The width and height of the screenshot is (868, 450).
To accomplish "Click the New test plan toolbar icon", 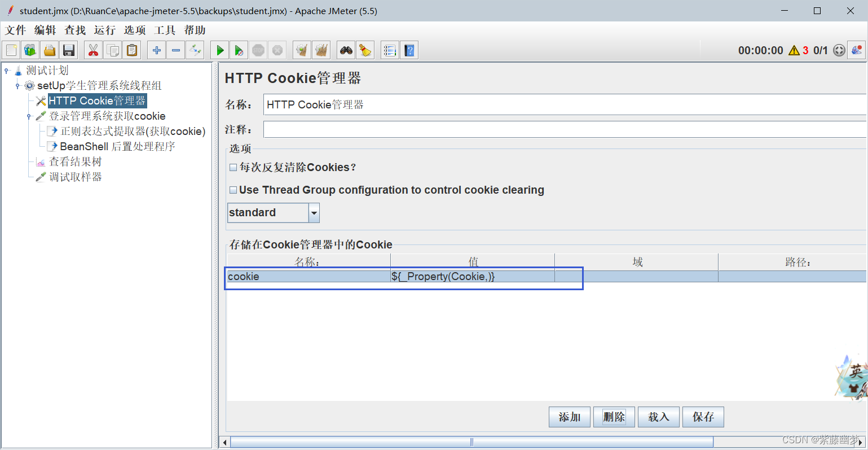I will [11, 50].
